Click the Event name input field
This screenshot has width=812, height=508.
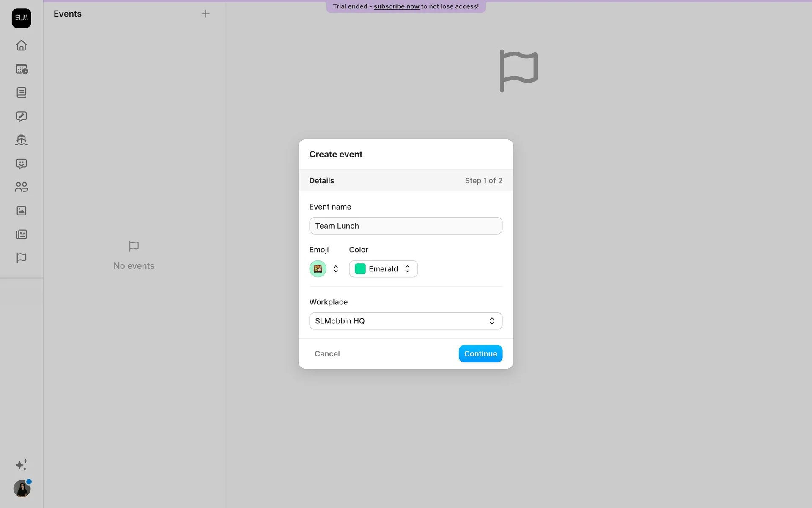click(x=406, y=226)
